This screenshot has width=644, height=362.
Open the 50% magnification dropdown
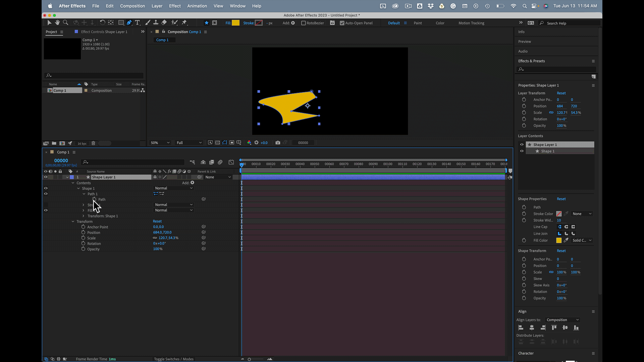tap(160, 143)
